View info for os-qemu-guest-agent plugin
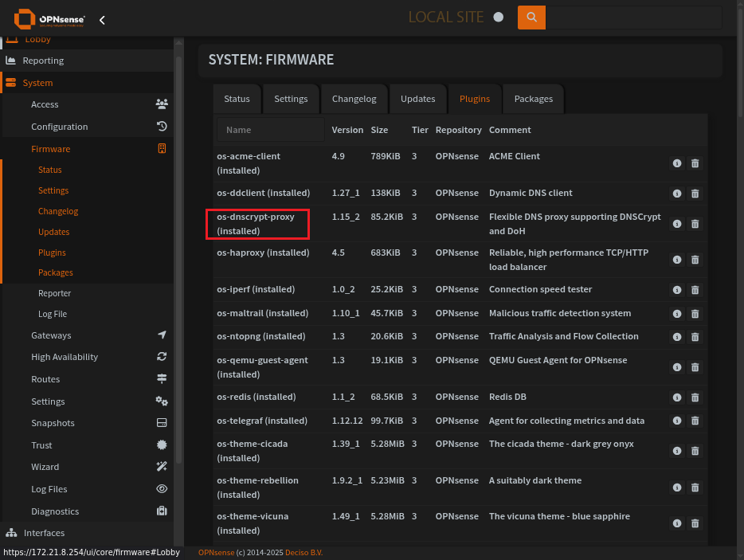This screenshot has width=744, height=560. click(677, 367)
